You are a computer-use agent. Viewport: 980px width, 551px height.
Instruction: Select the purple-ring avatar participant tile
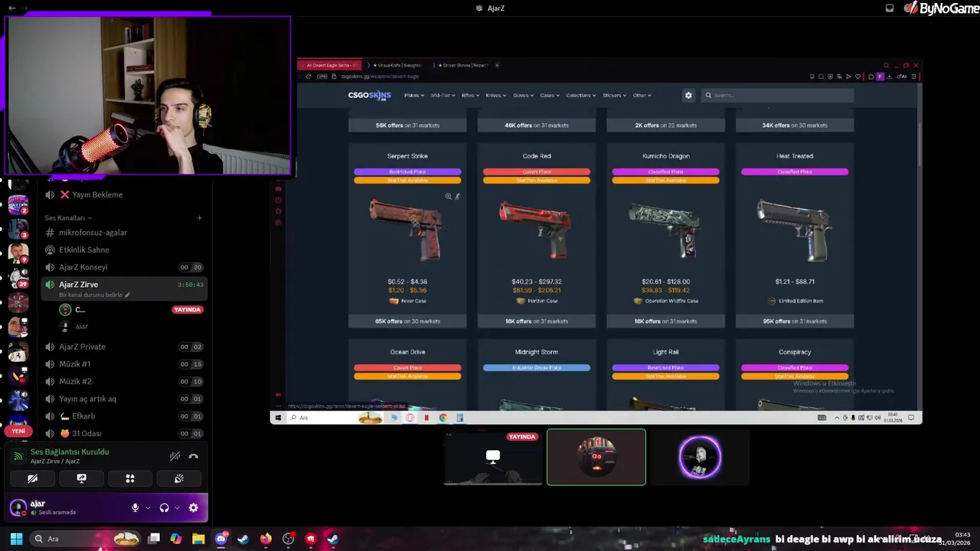[700, 457]
